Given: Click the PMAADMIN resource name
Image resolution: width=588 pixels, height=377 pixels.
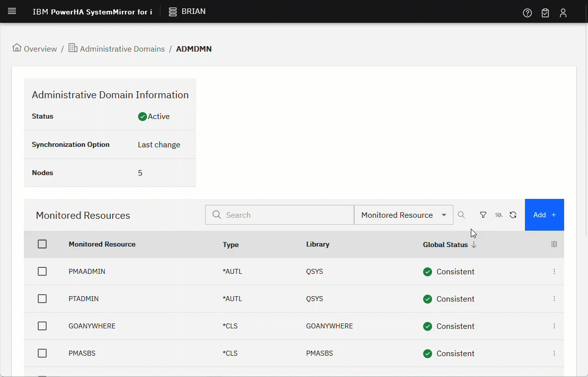Looking at the screenshot, I should pyautogui.click(x=86, y=271).
